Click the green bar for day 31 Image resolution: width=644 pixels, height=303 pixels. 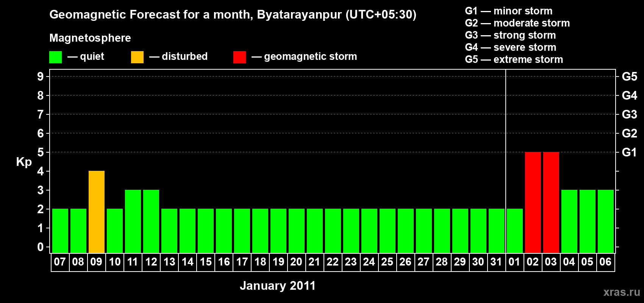click(x=497, y=231)
